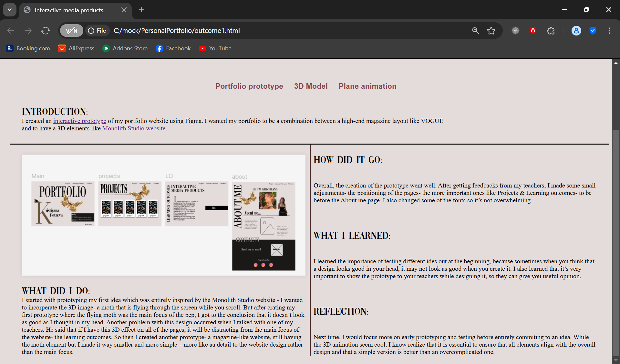Screen dimensions: 620x364
Task: Select the Interactive media products tab
Action: point(69,10)
